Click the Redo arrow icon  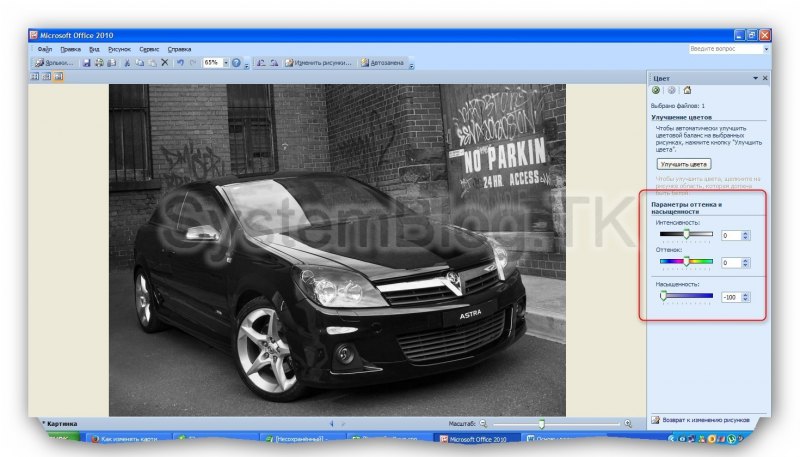click(x=193, y=62)
